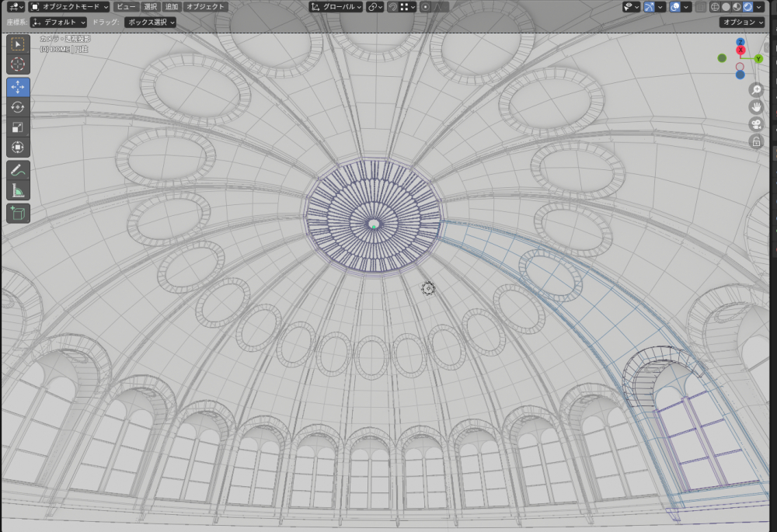Click the green Y axis gizmo ball
Viewport: 777px width, 532px height.
758,59
